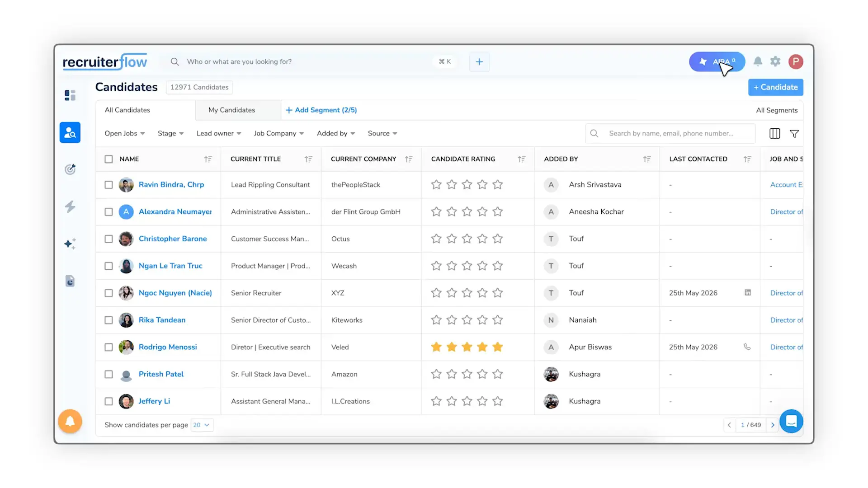
Task: Click the orange bell floating button
Action: [x=70, y=421]
